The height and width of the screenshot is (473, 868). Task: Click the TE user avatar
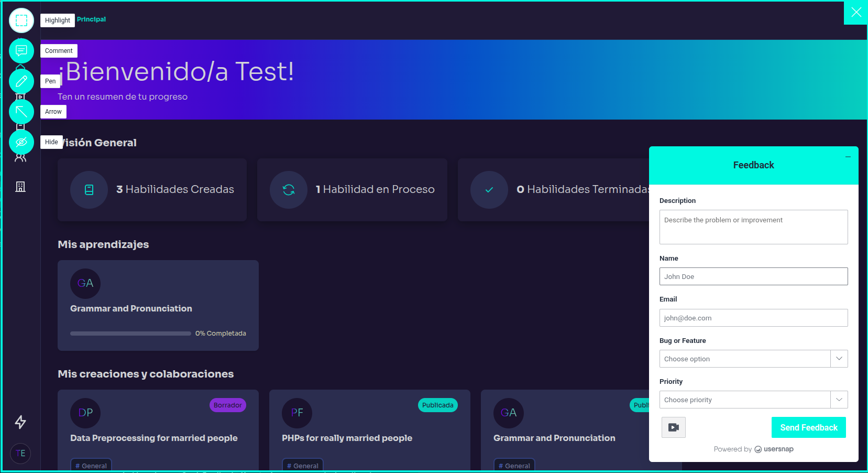(20, 454)
